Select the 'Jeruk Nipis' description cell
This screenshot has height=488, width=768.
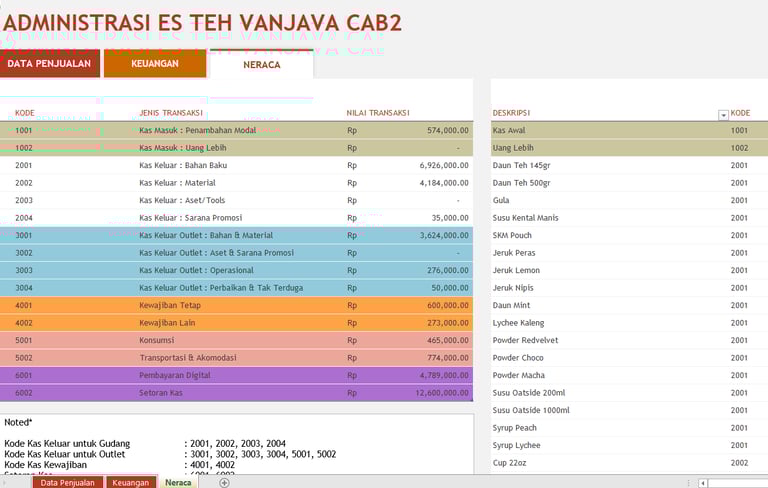pyautogui.click(x=513, y=288)
